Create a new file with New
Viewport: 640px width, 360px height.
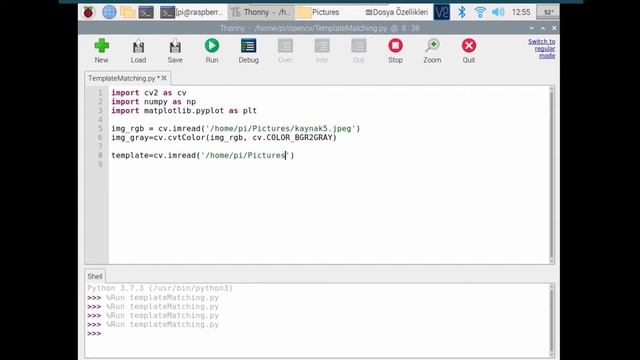click(x=101, y=51)
